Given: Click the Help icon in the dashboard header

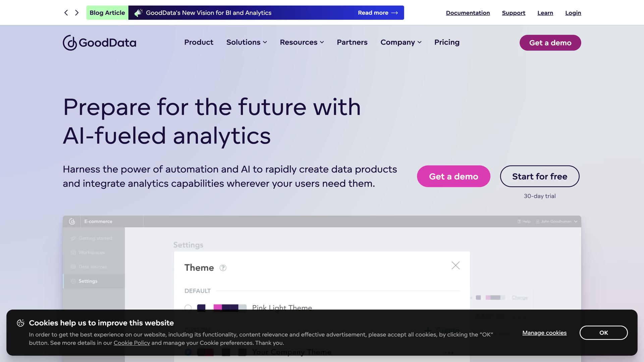Looking at the screenshot, I should [x=519, y=222].
